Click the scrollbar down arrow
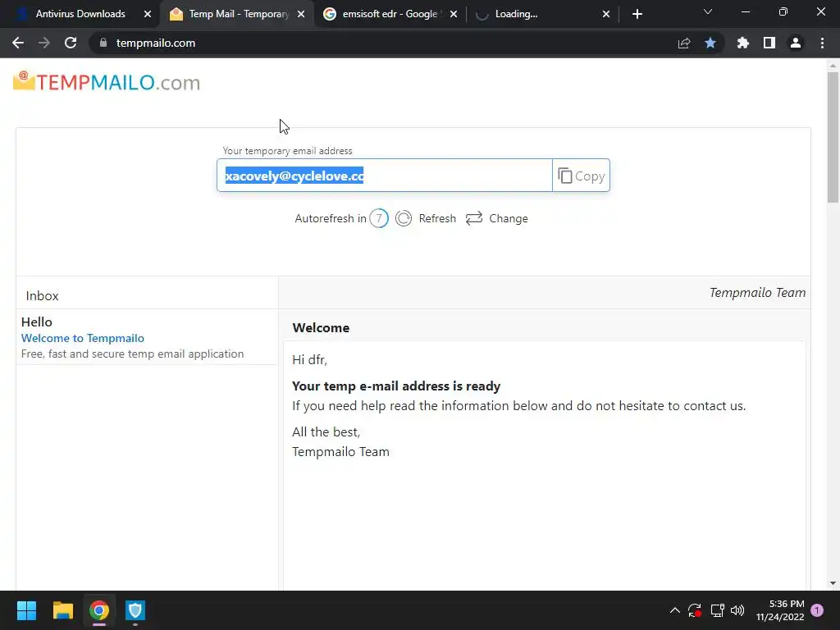The height and width of the screenshot is (630, 840). coord(833,583)
